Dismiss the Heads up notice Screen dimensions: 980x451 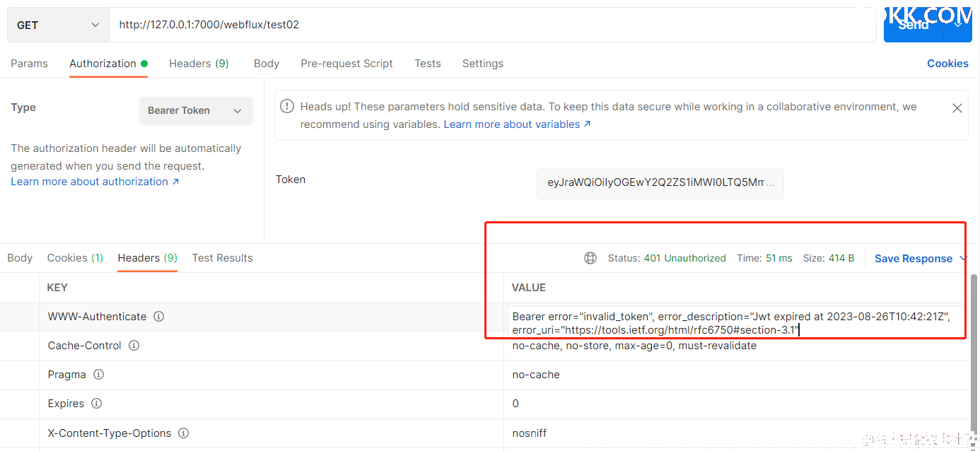point(957,108)
